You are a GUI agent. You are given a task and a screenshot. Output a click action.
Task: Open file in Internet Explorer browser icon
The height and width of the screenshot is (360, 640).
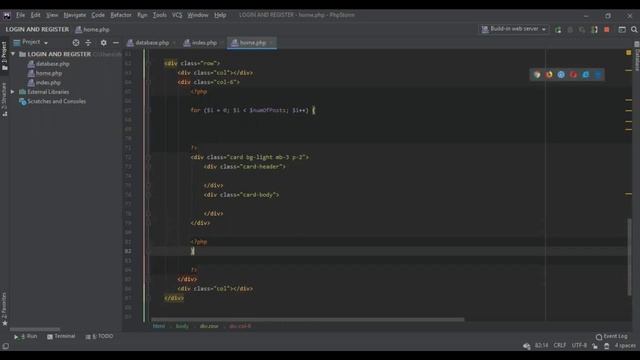(586, 74)
